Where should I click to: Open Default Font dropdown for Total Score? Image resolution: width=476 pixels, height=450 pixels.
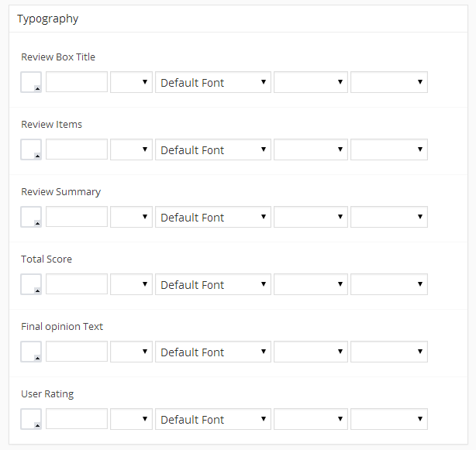[x=213, y=284]
